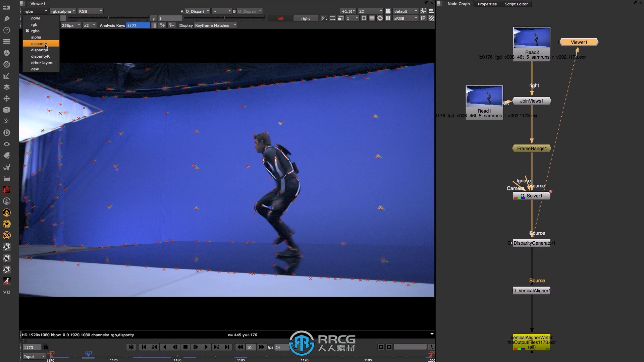Switch viewer to left view
Image resolution: width=644 pixels, height=362 pixels.
[280, 18]
